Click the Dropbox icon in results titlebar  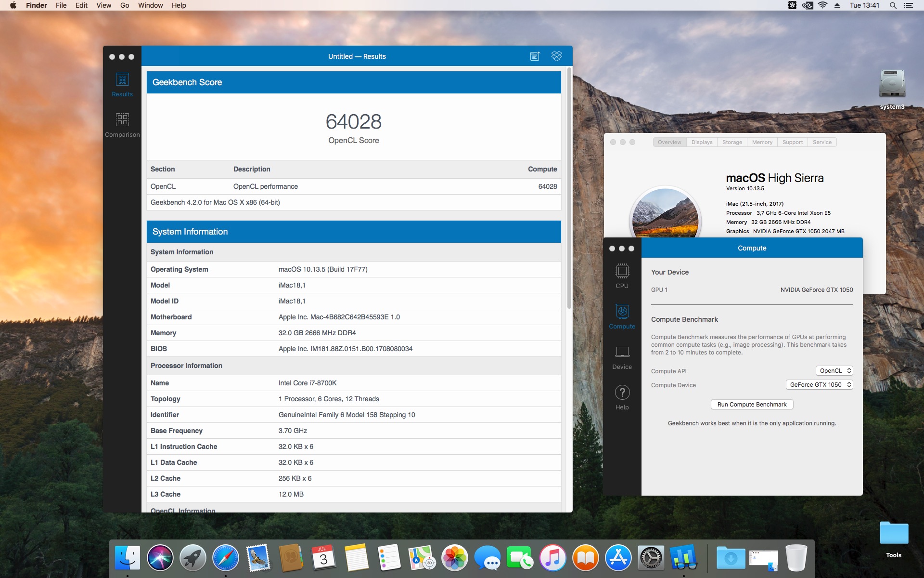(x=557, y=56)
